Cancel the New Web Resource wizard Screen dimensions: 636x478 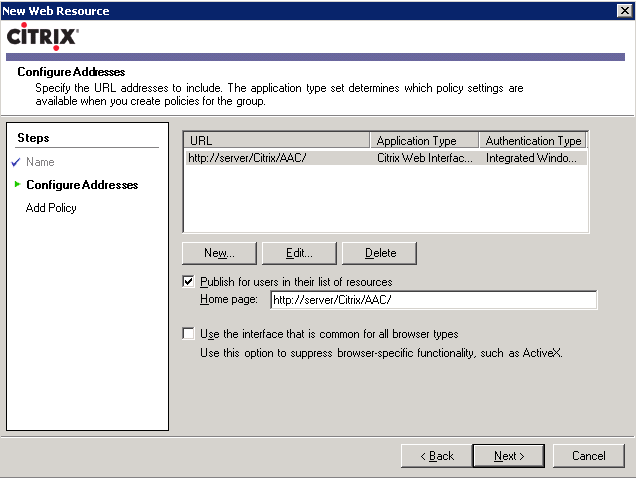[x=589, y=456]
